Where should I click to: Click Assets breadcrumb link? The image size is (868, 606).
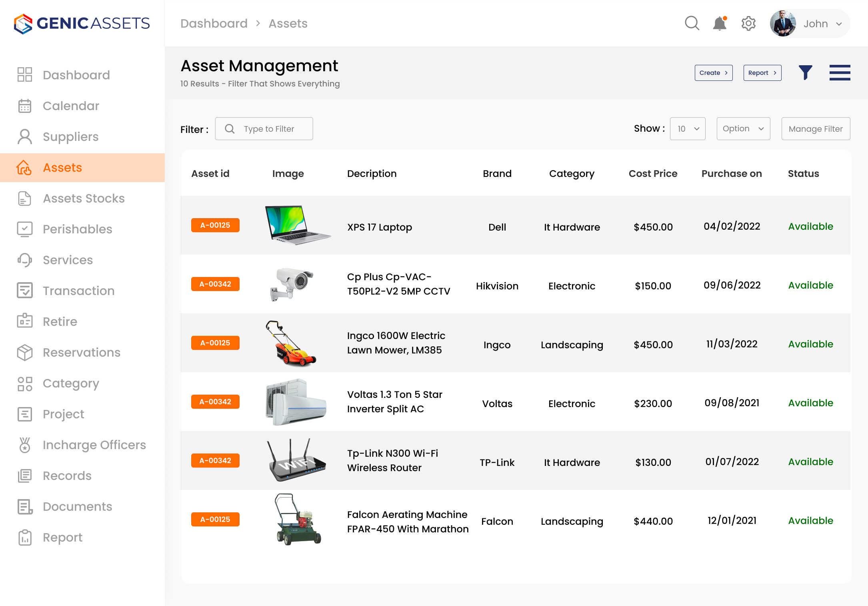288,23
